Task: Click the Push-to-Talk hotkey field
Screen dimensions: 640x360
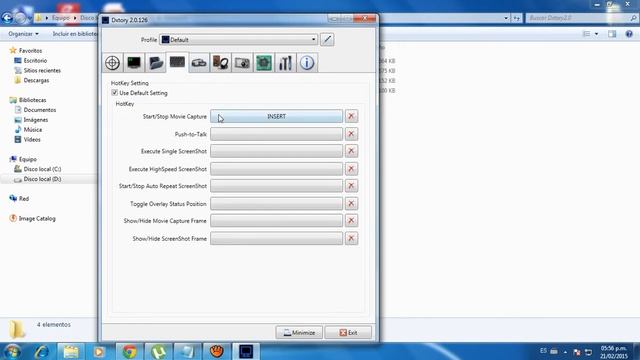Action: pyautogui.click(x=276, y=134)
